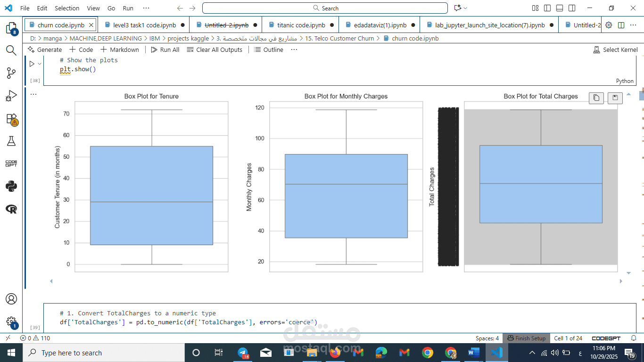This screenshot has width=644, height=362.
Task: Open the View menu
Action: [x=93, y=8]
